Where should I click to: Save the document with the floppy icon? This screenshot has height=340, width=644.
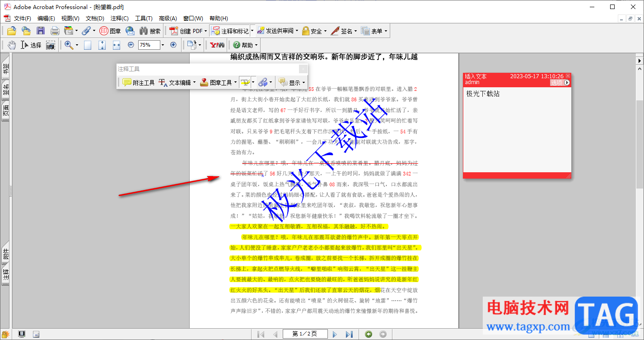pos(41,31)
